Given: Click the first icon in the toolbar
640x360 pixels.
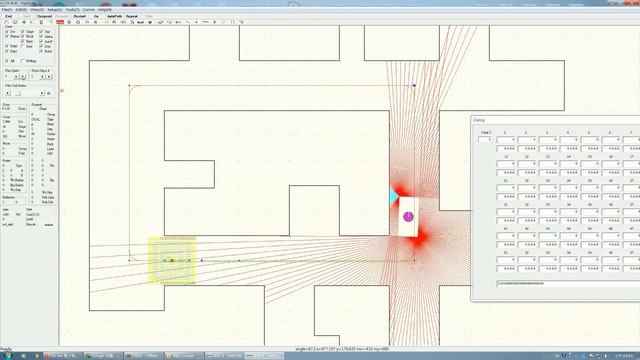Looking at the screenshot, I should click(x=6, y=22).
